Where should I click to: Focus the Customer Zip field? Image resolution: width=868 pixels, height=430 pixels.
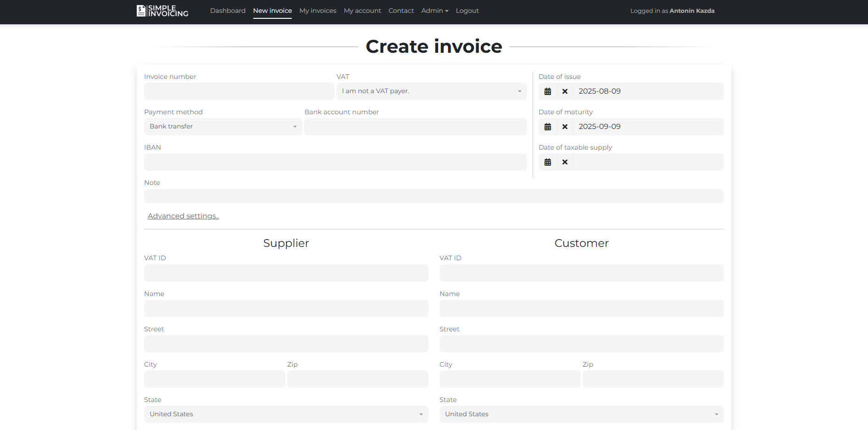click(653, 379)
